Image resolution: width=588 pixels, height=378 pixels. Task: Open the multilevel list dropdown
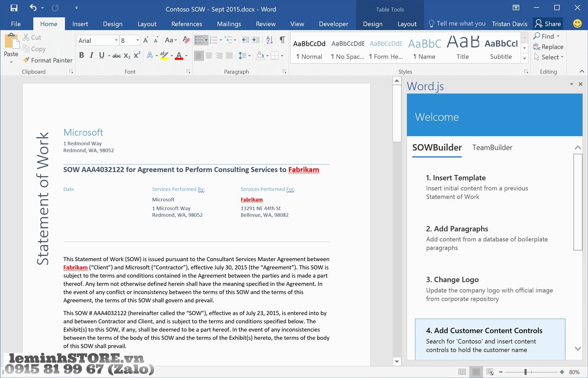click(235, 40)
